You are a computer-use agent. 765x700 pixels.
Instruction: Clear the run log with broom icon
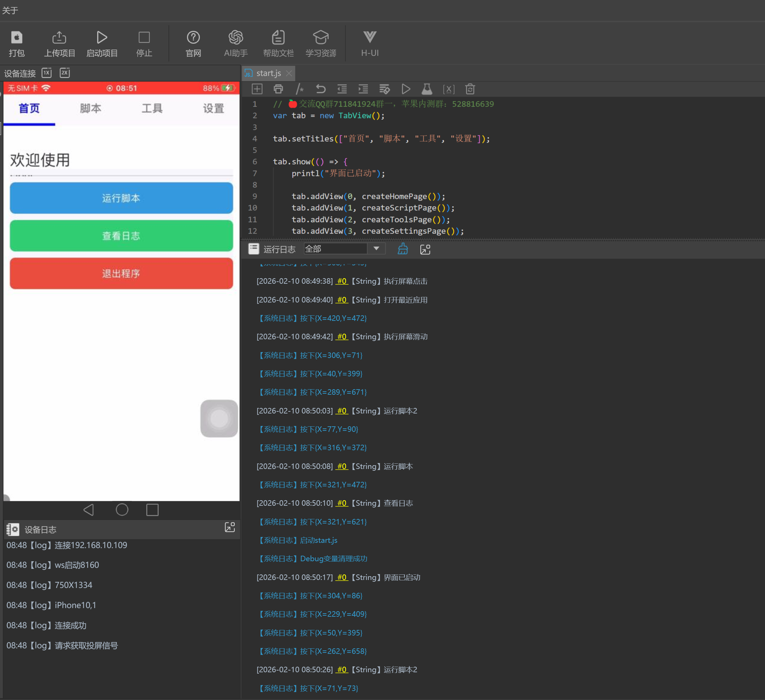(403, 249)
